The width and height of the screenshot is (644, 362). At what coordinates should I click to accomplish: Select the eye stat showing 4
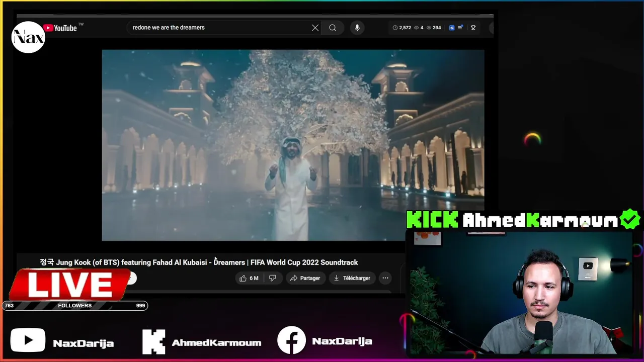[419, 28]
